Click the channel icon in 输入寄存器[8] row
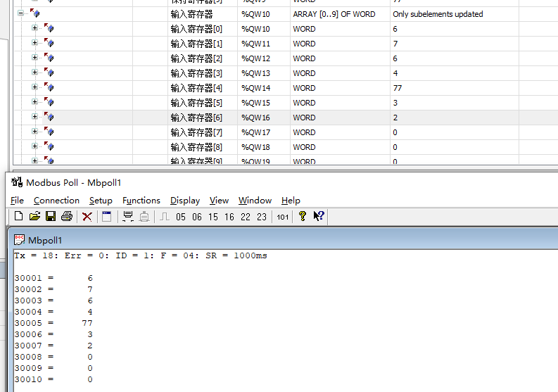This screenshot has width=558, height=392. [49, 146]
